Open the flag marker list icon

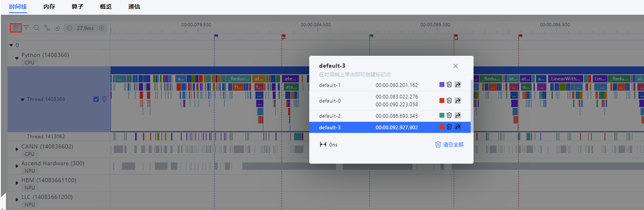tap(16, 28)
